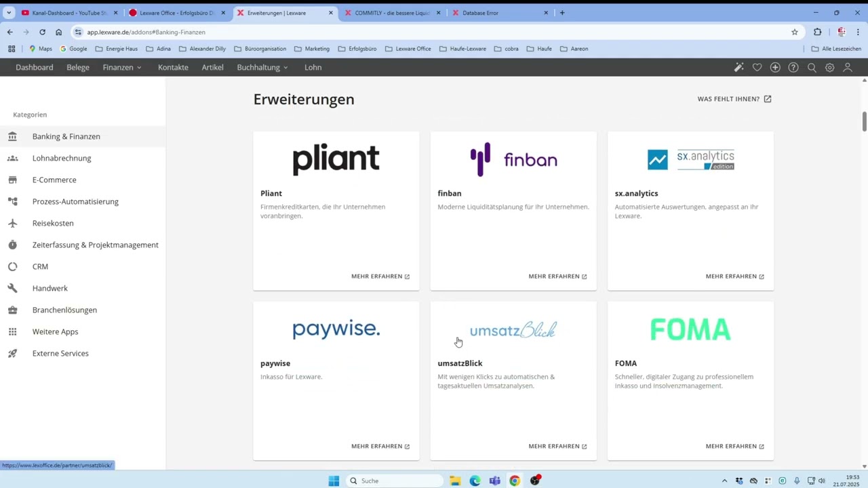Screen dimensions: 868x488
Task: Open the Alle Lesezeichen folder
Action: tap(836, 49)
